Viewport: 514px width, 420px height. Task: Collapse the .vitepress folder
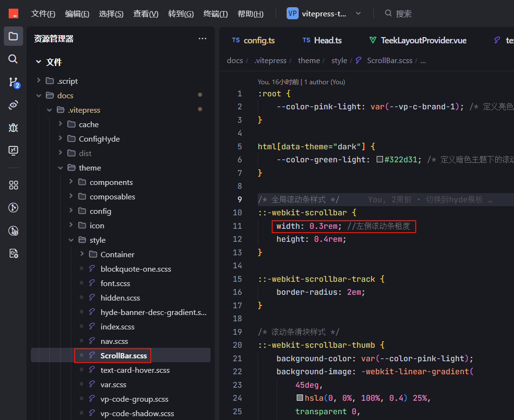[50, 110]
